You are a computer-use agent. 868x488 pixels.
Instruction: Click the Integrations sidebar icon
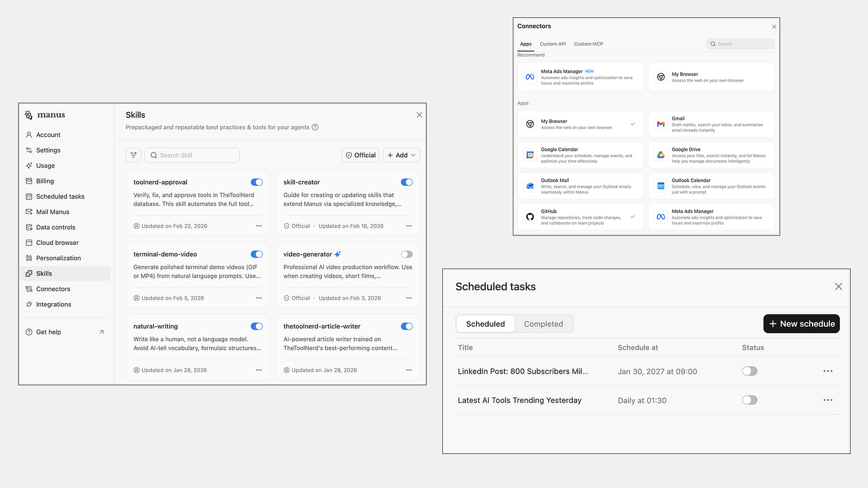click(x=29, y=304)
